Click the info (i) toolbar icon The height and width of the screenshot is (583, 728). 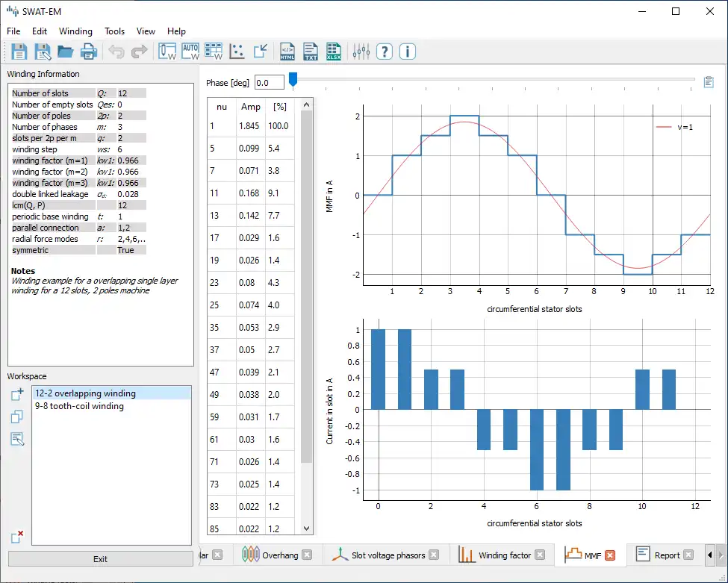pos(407,52)
